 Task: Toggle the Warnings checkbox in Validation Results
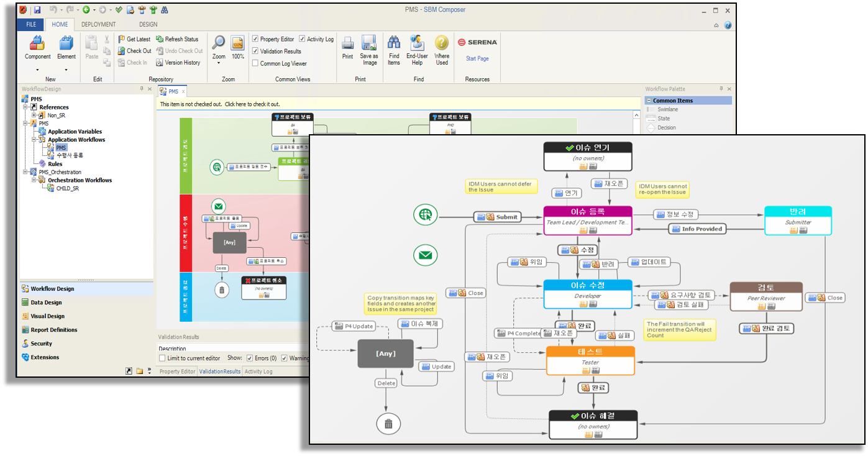pos(285,358)
